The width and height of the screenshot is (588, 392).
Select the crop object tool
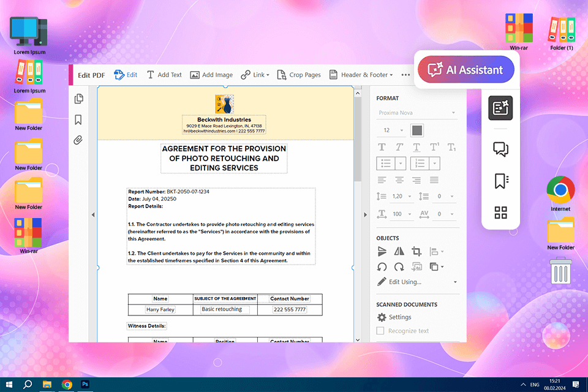click(x=417, y=251)
